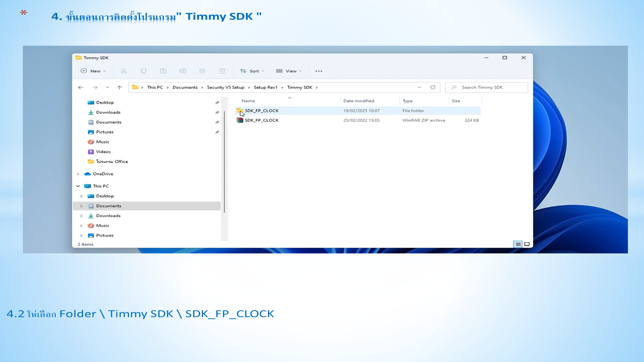
Task: Select the SDK_FP_CLOCK file folder
Action: point(358,111)
